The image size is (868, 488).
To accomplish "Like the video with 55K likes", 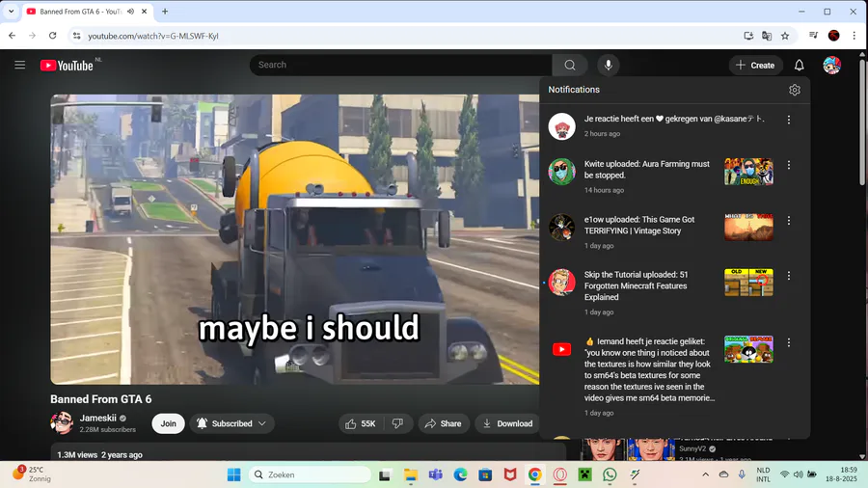I will 361,423.
